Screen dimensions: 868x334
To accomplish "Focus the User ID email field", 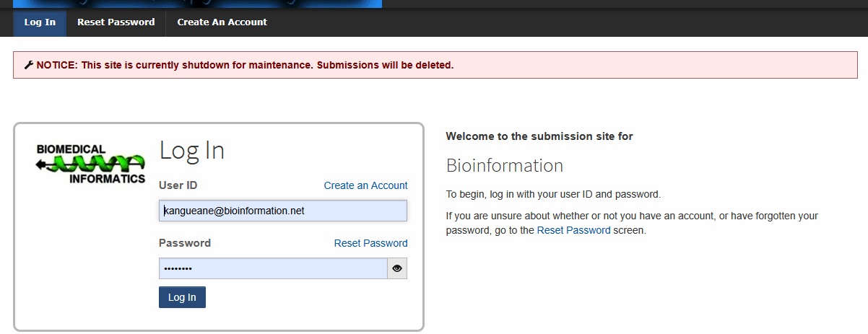I will coord(283,211).
